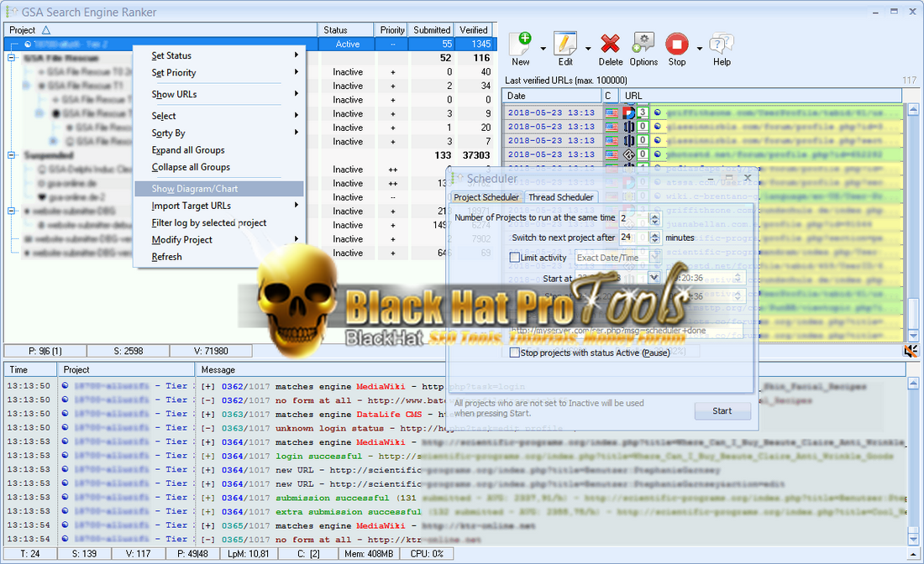Choose Show Diagram/Chart from the context menu
The image size is (924, 564).
[219, 188]
